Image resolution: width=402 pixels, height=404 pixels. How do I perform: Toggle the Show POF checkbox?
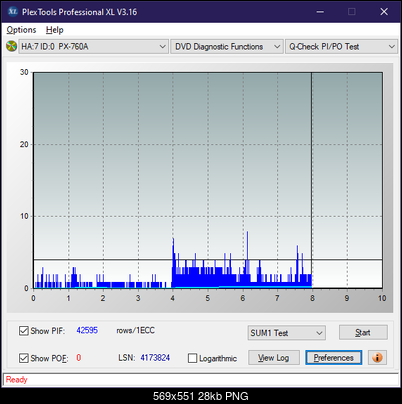[x=24, y=358]
